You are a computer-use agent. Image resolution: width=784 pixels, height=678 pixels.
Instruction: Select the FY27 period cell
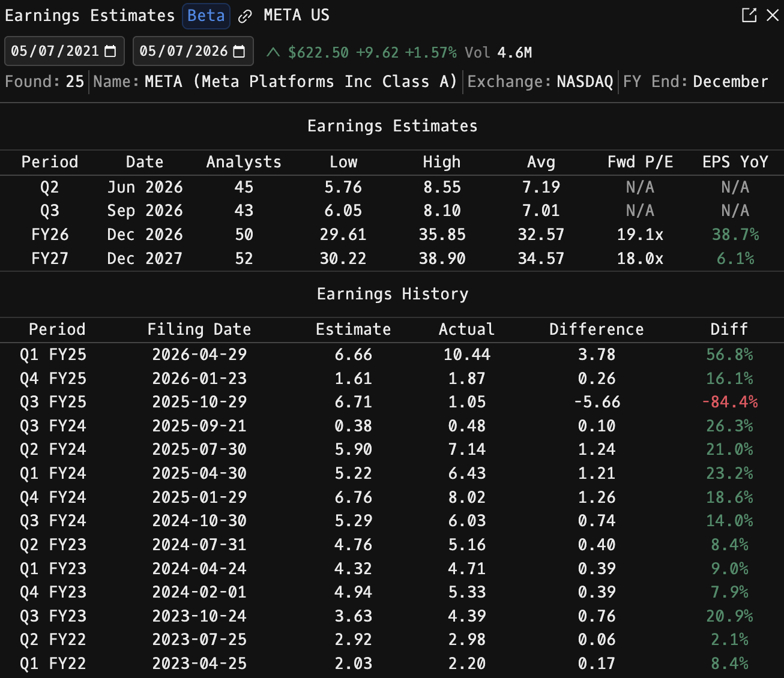(x=50, y=259)
